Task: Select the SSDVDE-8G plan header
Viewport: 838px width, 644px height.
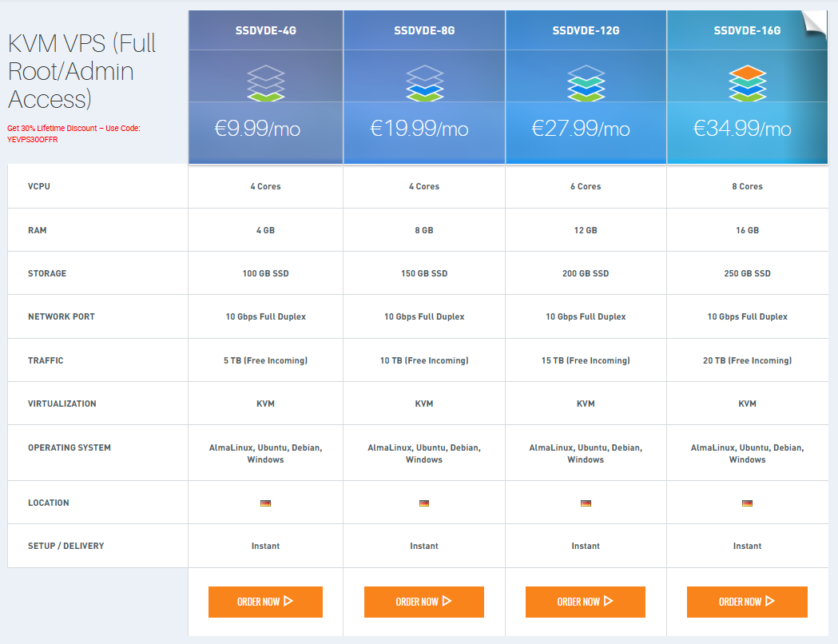Action: pyautogui.click(x=424, y=31)
